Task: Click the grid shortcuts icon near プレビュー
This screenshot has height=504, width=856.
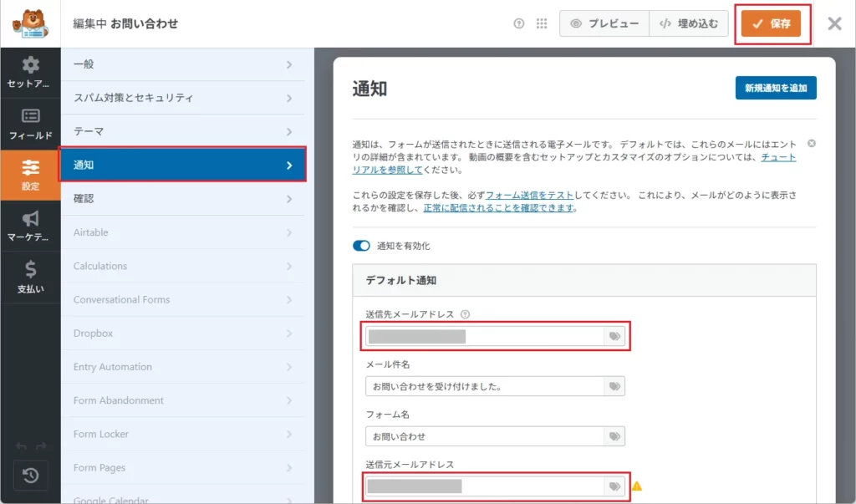Action: 541,23
